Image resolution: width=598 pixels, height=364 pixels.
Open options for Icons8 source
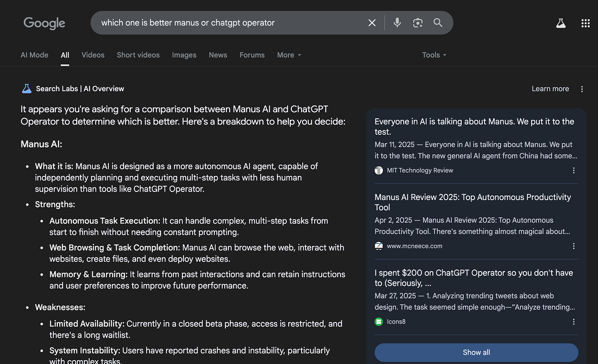[574, 322]
